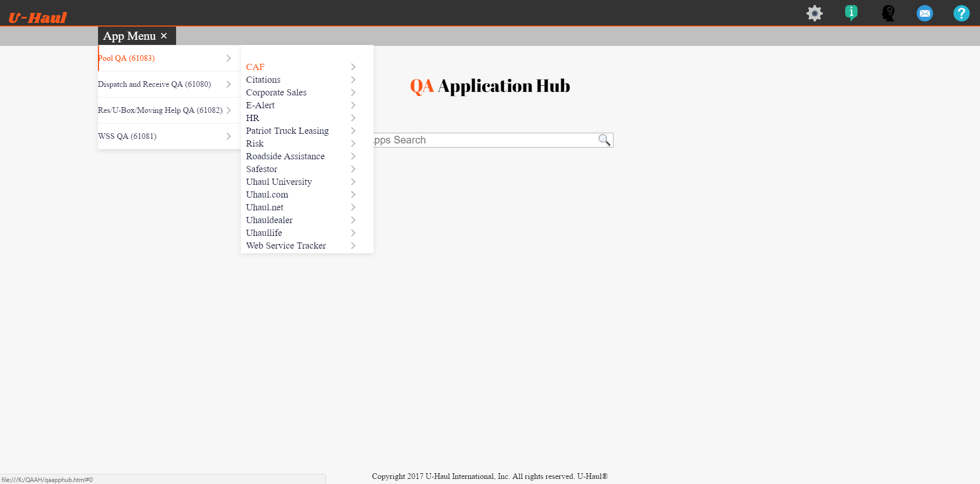The image size is (980, 484).
Task: Open Corporate Sales in the submenu
Action: click(276, 92)
